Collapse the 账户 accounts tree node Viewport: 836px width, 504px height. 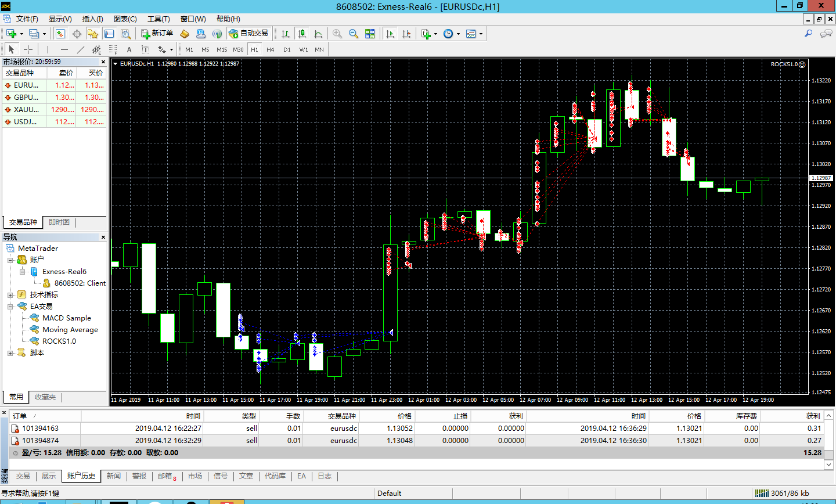pos(10,260)
